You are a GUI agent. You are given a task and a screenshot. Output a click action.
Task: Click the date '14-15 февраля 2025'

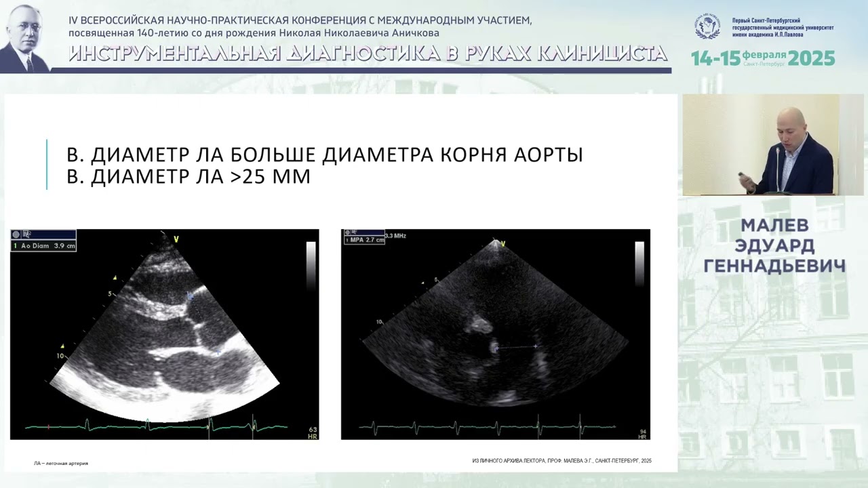[x=763, y=58]
